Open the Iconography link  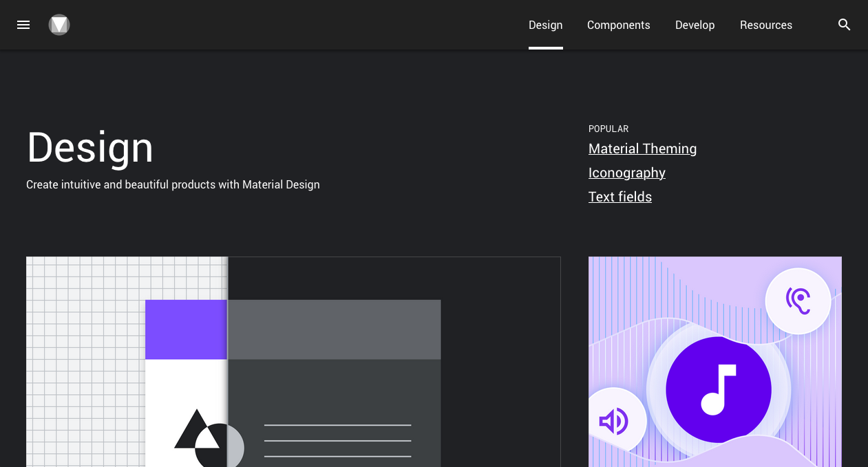point(627,173)
